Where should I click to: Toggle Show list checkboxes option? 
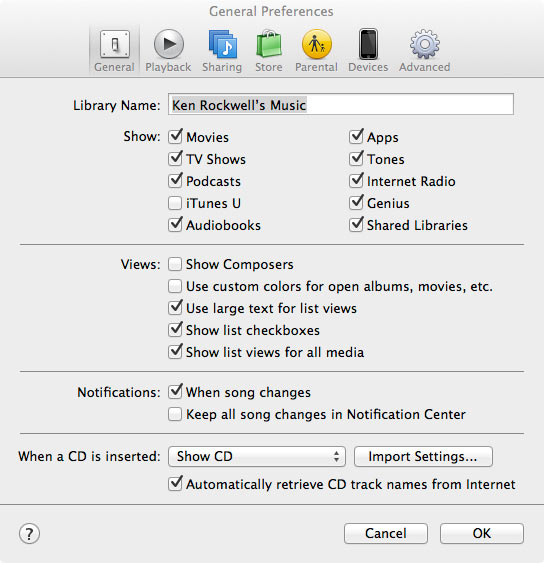[175, 330]
